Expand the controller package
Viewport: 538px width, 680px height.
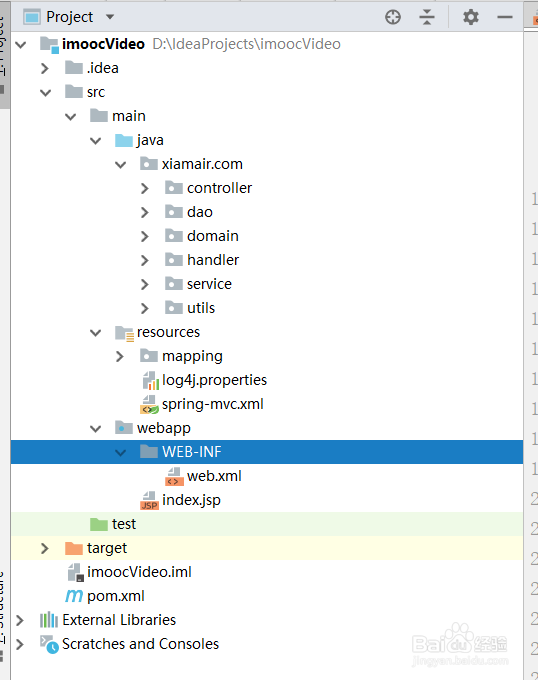pos(145,188)
